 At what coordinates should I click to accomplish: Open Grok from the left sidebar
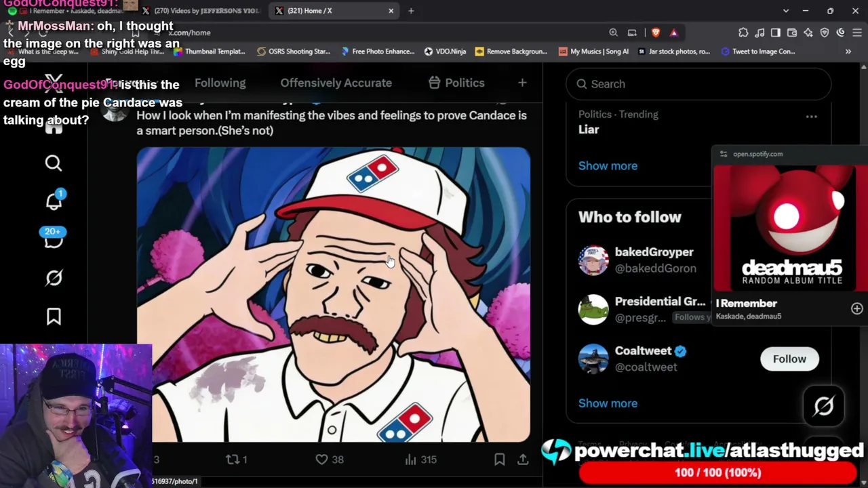tap(54, 278)
